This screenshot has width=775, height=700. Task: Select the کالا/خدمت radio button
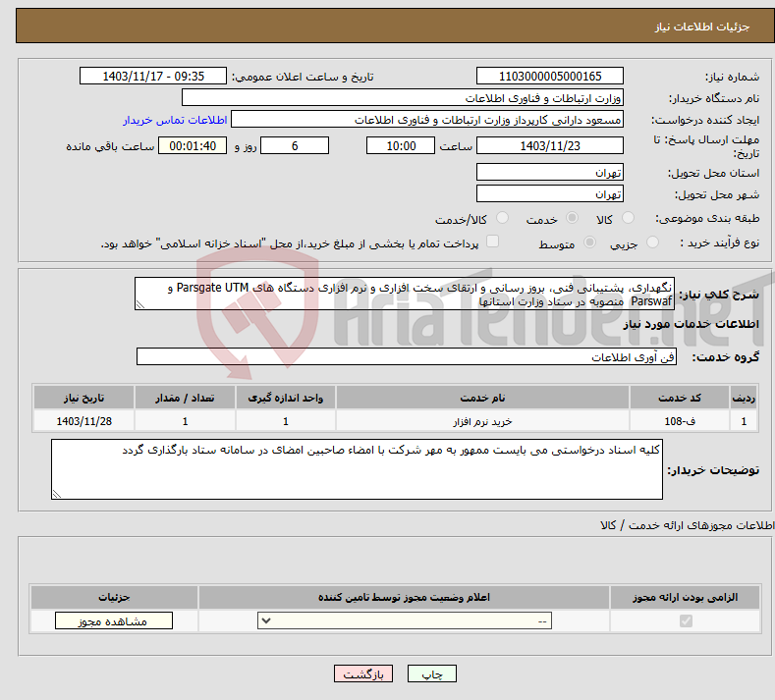pos(502,218)
